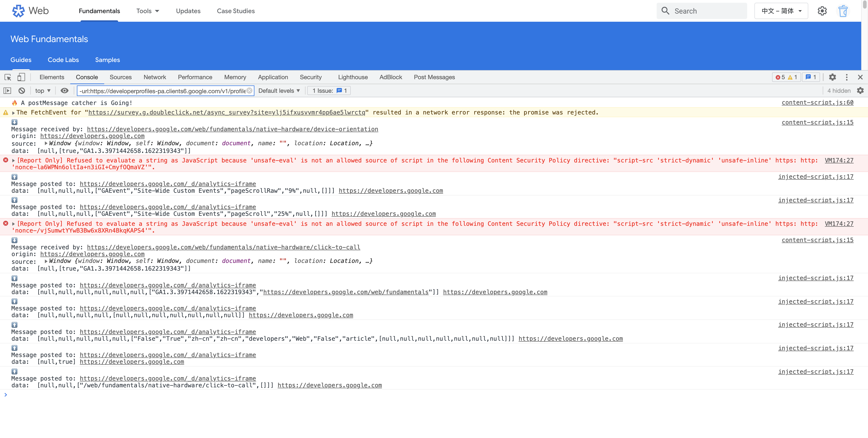Open the content-script.js:60 source link

click(x=817, y=102)
